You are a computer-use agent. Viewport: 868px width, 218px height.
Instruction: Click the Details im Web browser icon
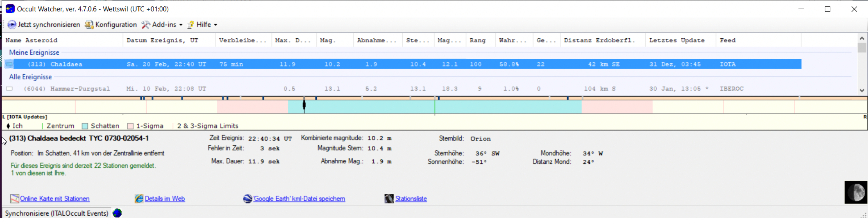click(139, 199)
